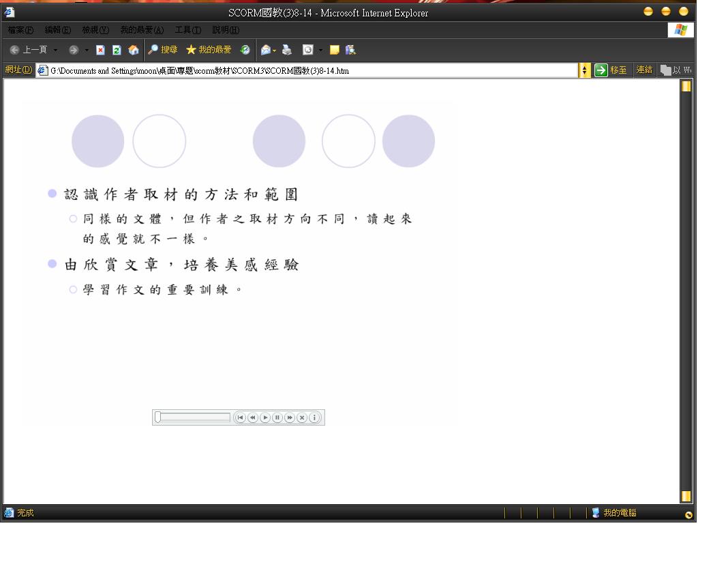This screenshot has width=728, height=588.
Task: Click the media player seek slider
Action: tap(194, 417)
